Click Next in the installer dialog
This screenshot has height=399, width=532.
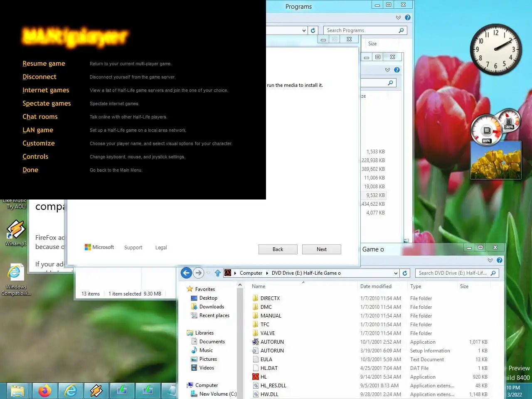[322, 249]
